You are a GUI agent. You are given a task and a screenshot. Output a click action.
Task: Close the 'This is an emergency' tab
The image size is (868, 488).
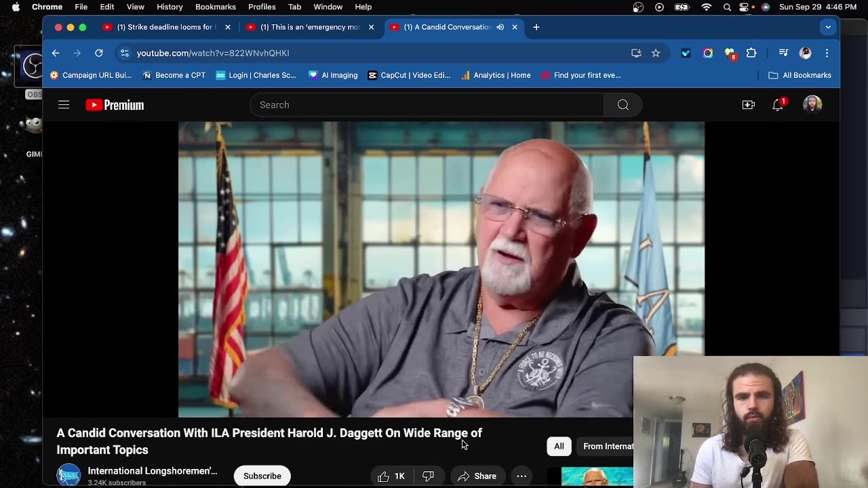point(371,27)
